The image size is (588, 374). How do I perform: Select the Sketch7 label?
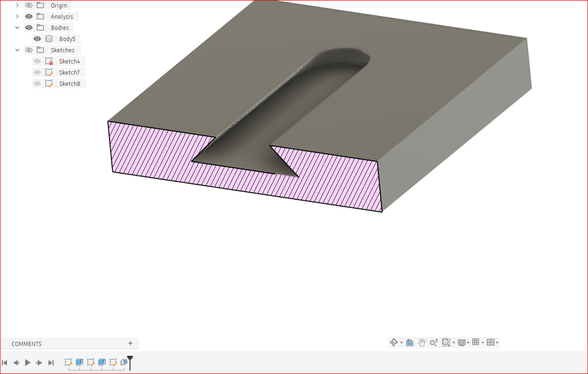(69, 73)
